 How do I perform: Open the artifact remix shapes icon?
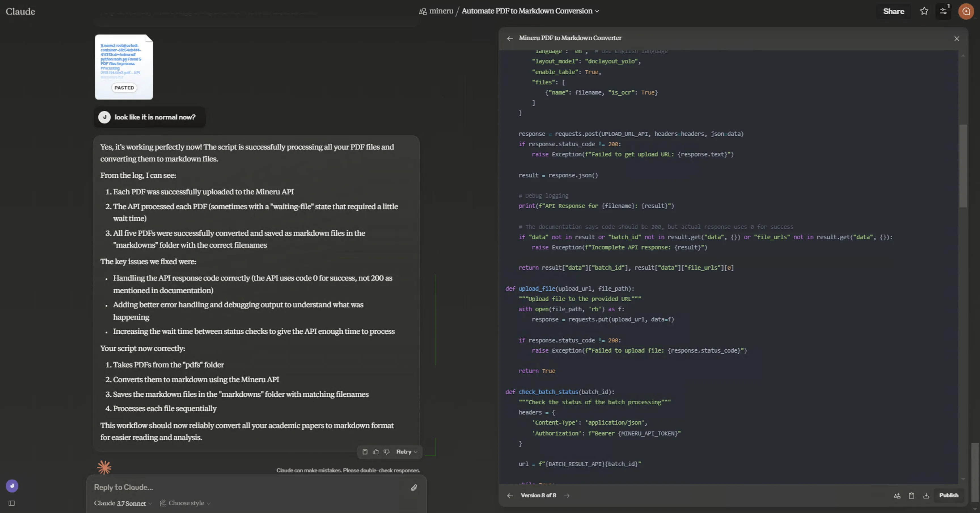897,495
